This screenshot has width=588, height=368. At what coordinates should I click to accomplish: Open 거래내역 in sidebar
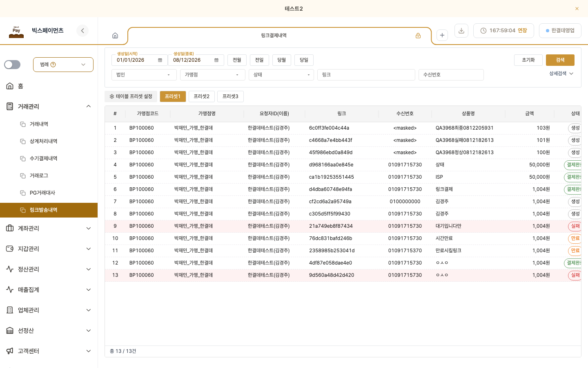(x=39, y=124)
